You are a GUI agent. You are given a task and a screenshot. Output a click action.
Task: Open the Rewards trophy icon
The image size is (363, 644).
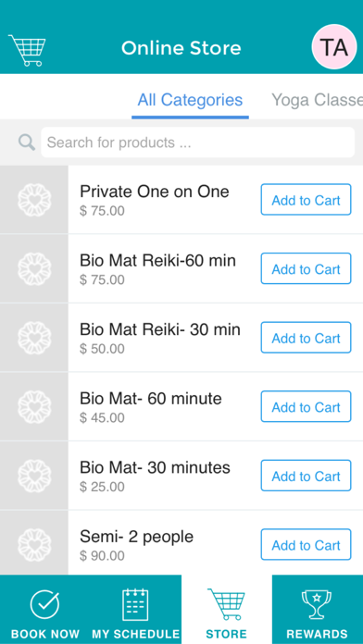coord(317,604)
